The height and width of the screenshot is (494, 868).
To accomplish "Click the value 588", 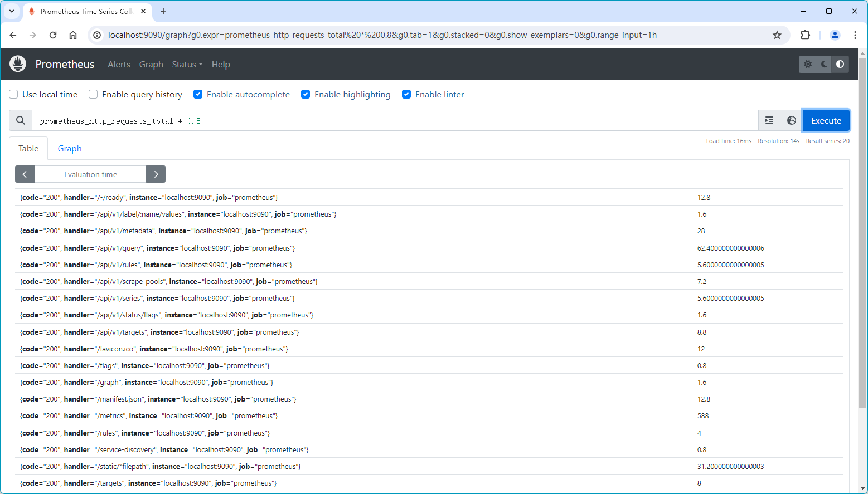I will [x=703, y=415].
